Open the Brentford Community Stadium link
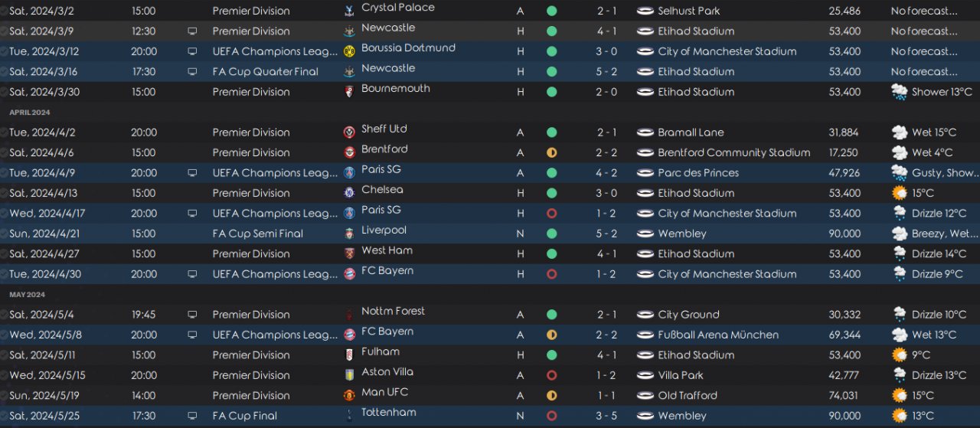The height and width of the screenshot is (428, 980). [x=733, y=152]
